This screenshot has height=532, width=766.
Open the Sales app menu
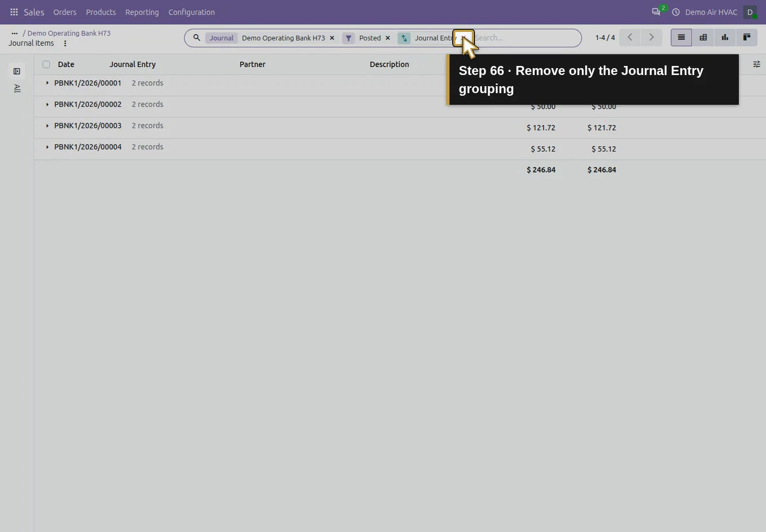click(x=34, y=12)
